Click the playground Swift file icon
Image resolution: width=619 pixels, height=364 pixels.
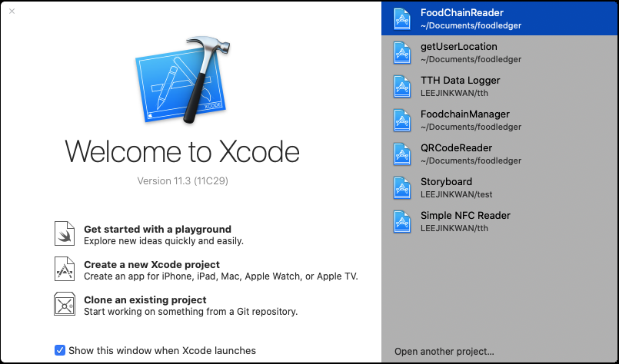[65, 234]
